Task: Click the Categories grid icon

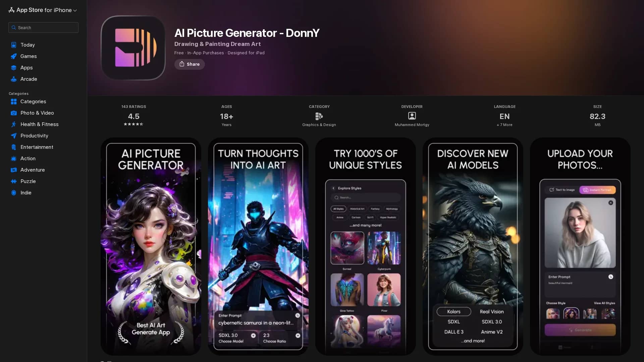Action: pyautogui.click(x=14, y=102)
